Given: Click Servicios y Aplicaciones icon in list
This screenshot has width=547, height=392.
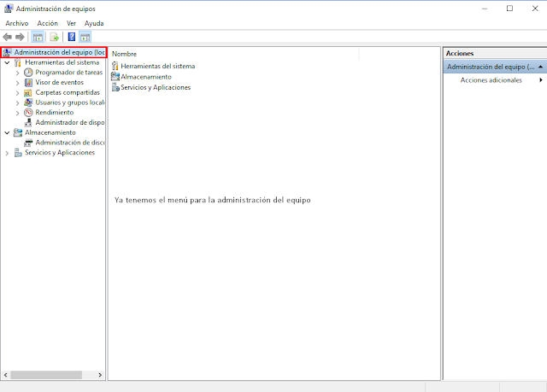Looking at the screenshot, I should pos(115,87).
